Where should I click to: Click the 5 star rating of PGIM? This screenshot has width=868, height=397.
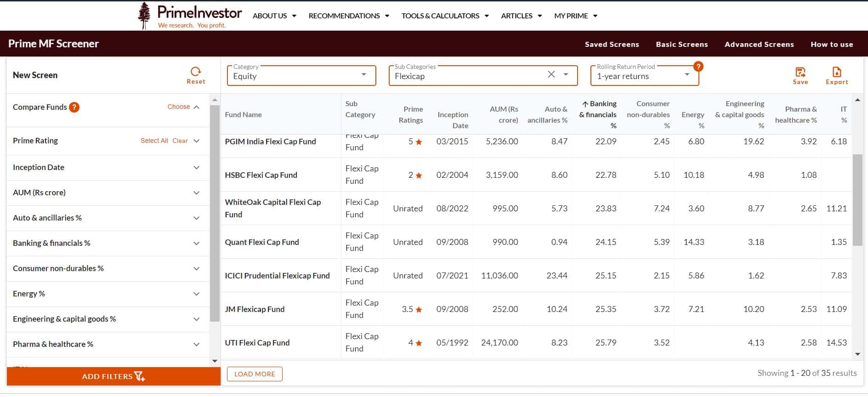(x=415, y=142)
